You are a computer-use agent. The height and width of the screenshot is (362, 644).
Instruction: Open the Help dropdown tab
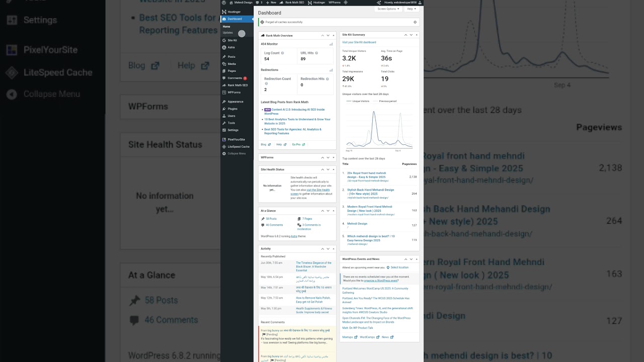tap(411, 9)
